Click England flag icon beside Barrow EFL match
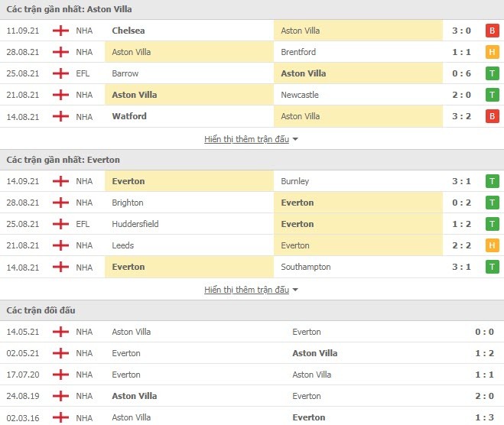This screenshot has width=504, height=425. point(60,73)
